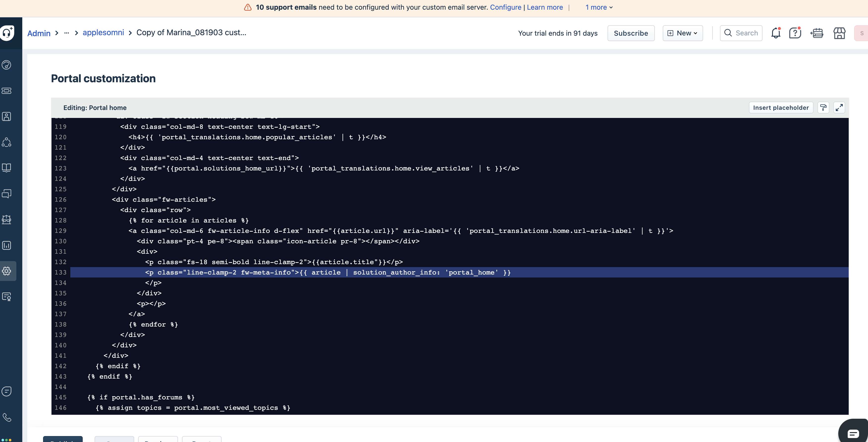
Task: Click the Configure link in banner
Action: click(506, 7)
